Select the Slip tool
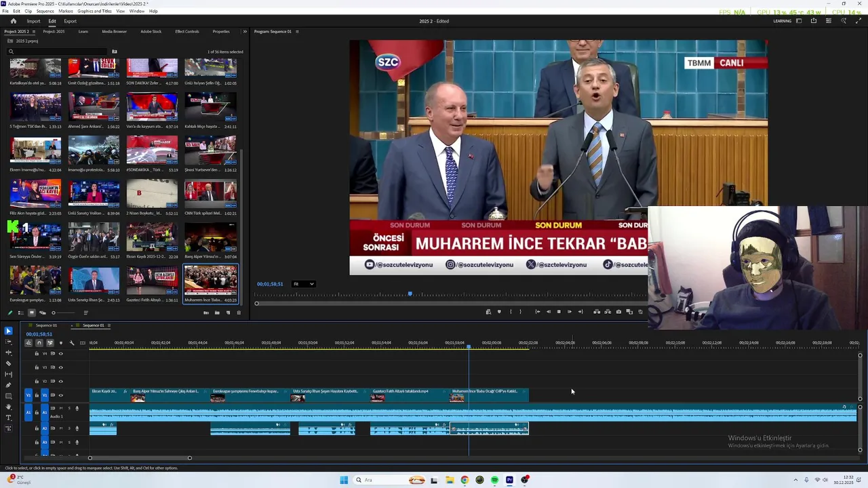 (8, 374)
